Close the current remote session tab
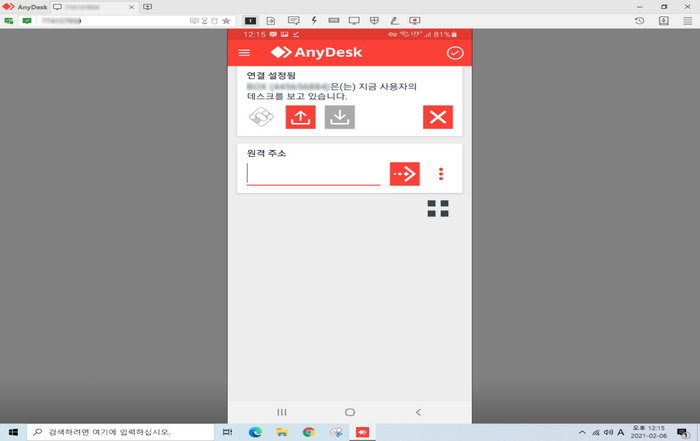The height and width of the screenshot is (441, 700). pos(131,7)
